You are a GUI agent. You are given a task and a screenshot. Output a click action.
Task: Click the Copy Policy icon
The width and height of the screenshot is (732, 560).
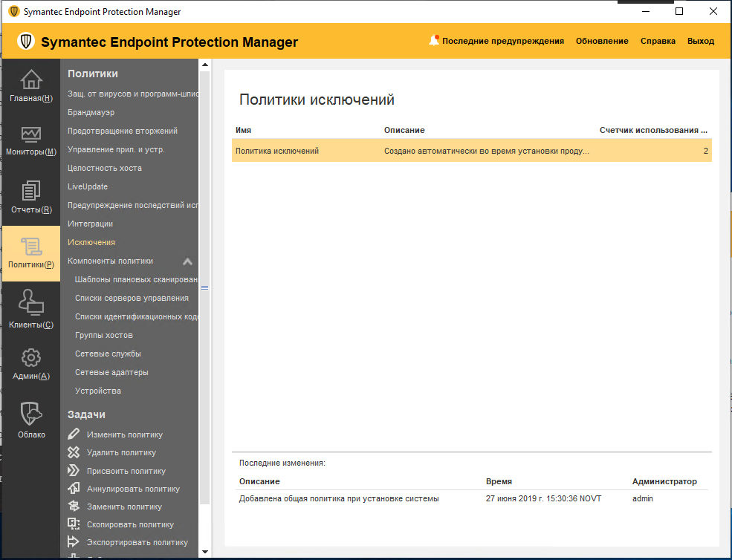pyautogui.click(x=72, y=524)
